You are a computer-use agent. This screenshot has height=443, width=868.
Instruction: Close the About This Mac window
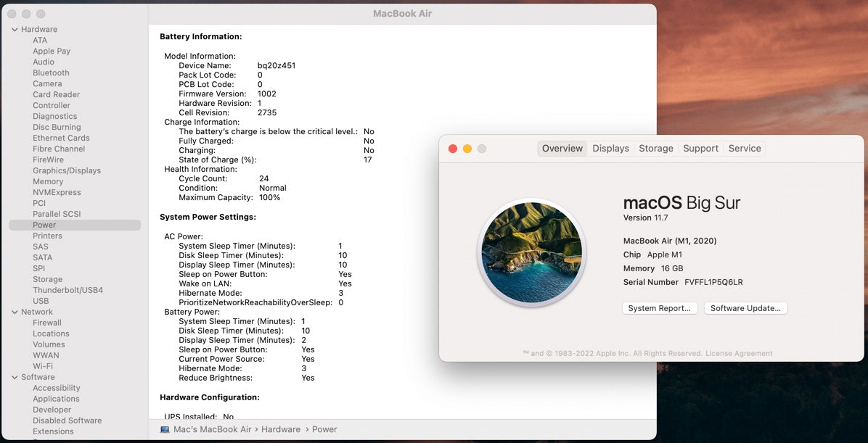pos(453,149)
